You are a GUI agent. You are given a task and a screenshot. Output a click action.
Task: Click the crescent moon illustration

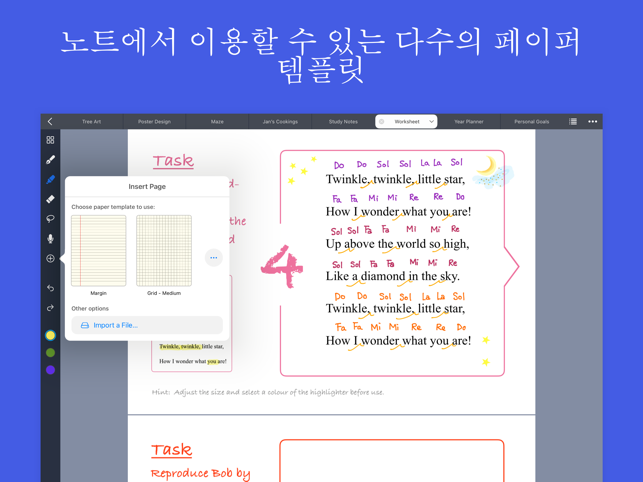point(486,166)
